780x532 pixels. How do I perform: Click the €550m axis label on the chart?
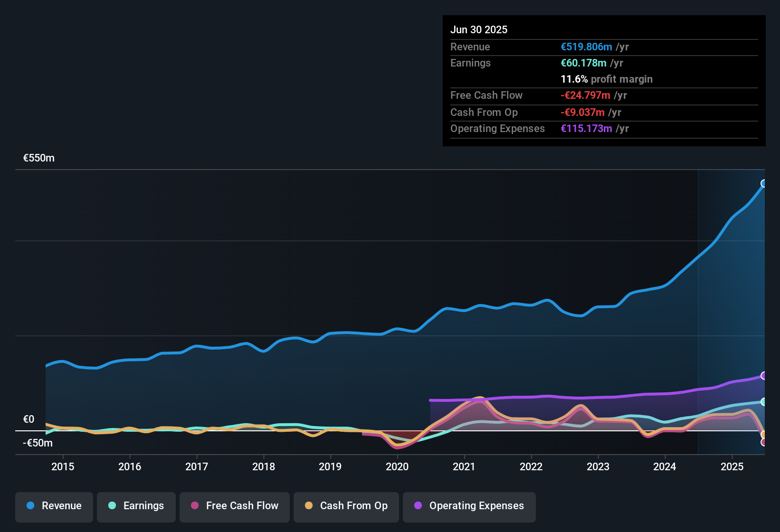click(x=38, y=158)
